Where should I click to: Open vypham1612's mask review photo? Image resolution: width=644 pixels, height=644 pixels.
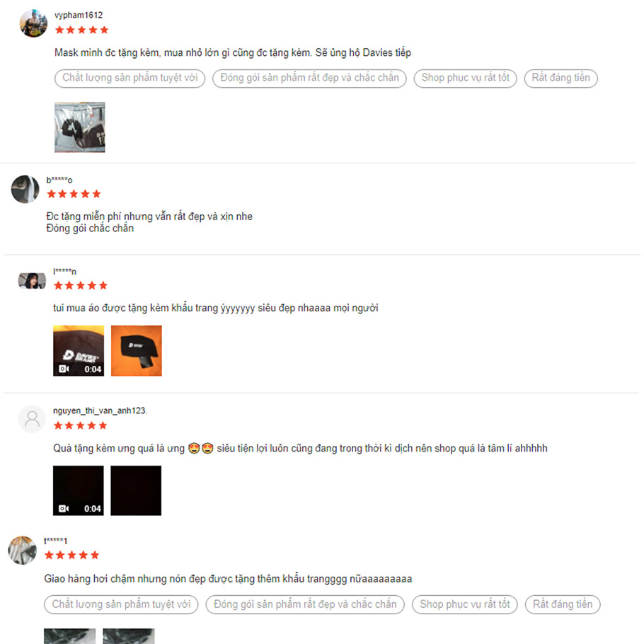[80, 127]
